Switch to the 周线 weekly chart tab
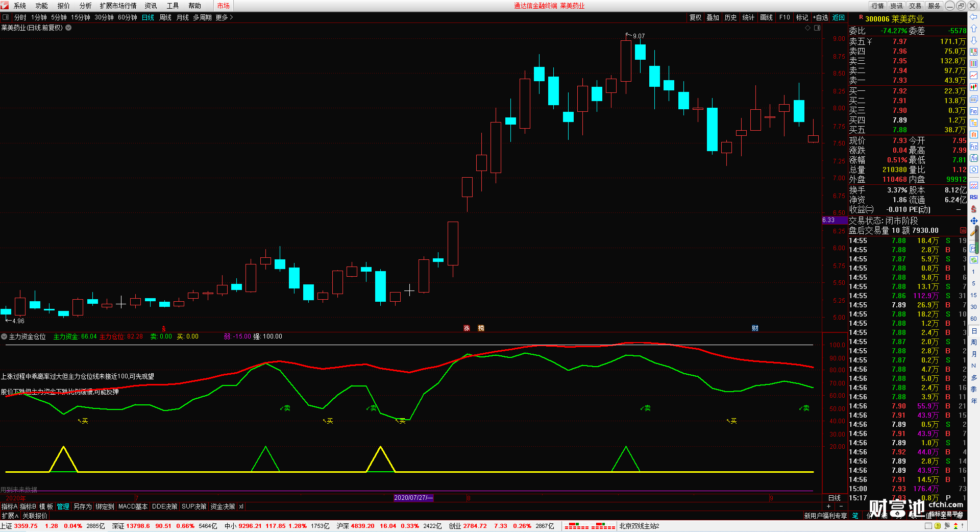This screenshot has height=532, width=980. [x=165, y=17]
